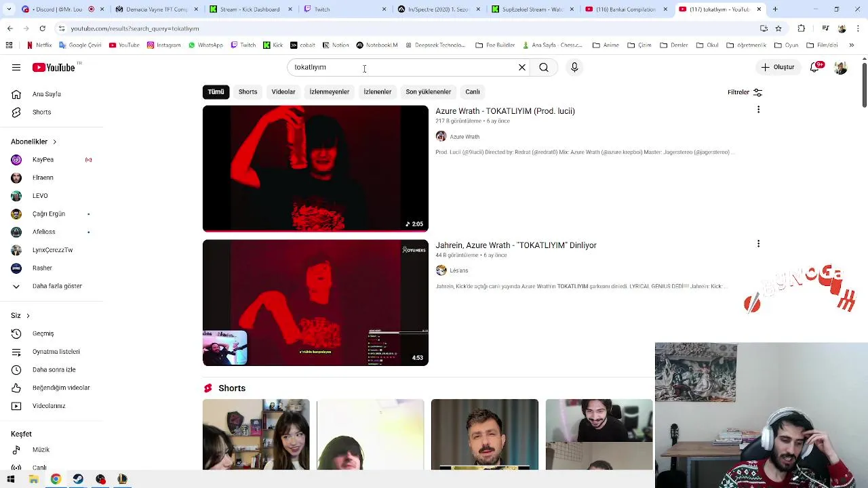The image size is (868, 488).
Task: Click the Oluştur create button
Action: 778,67
